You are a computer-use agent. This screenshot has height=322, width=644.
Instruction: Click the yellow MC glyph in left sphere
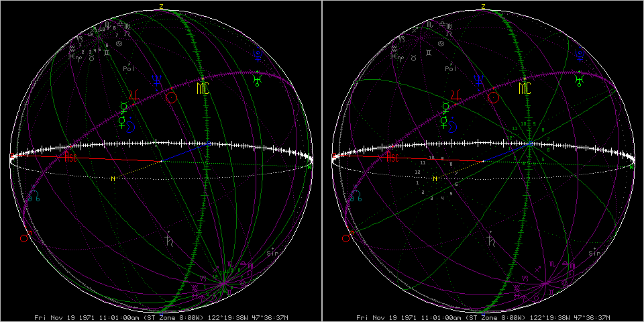203,88
